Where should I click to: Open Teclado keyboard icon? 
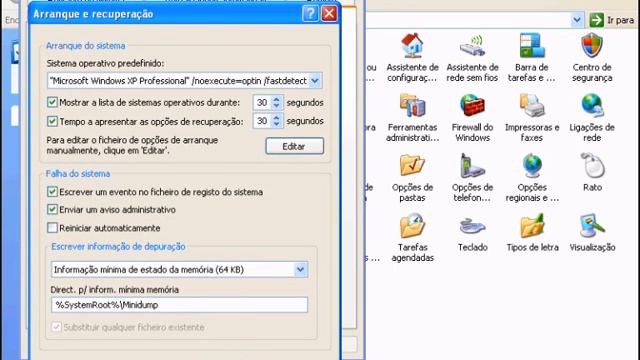(x=472, y=226)
